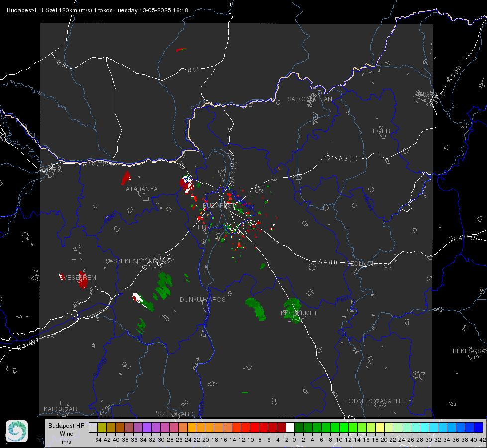Click the red radar echo above TATABANYA
Image resolution: width=487 pixels, height=448 pixels.
click(126, 178)
